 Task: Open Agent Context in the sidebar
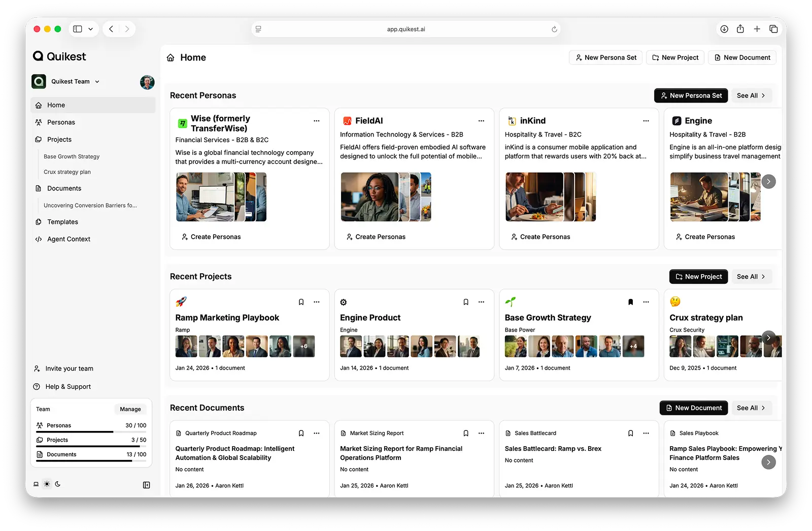(x=93, y=239)
